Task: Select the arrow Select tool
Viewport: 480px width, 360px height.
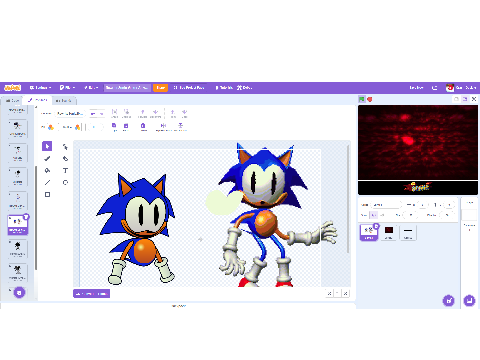Action: (47, 146)
